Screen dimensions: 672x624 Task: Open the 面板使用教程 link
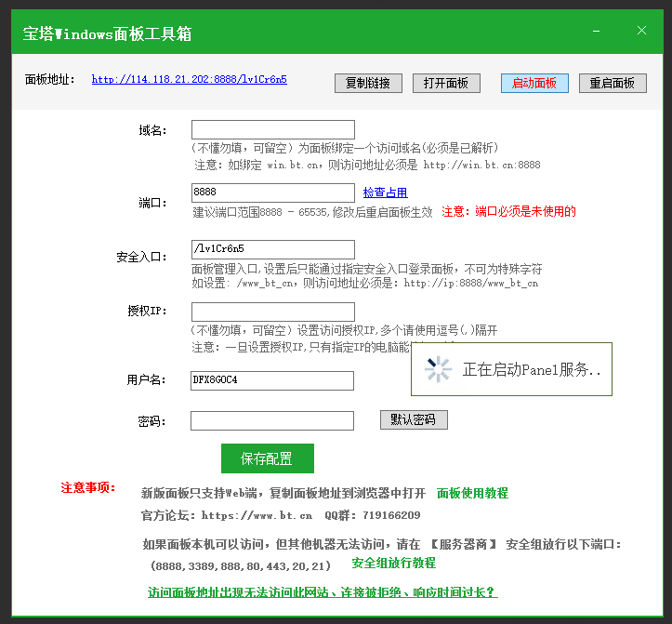(472, 493)
